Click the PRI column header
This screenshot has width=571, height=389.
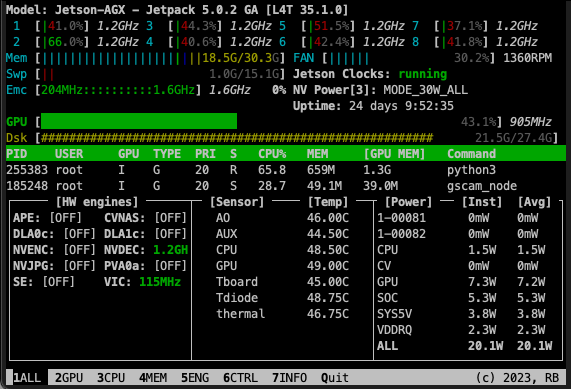(205, 154)
